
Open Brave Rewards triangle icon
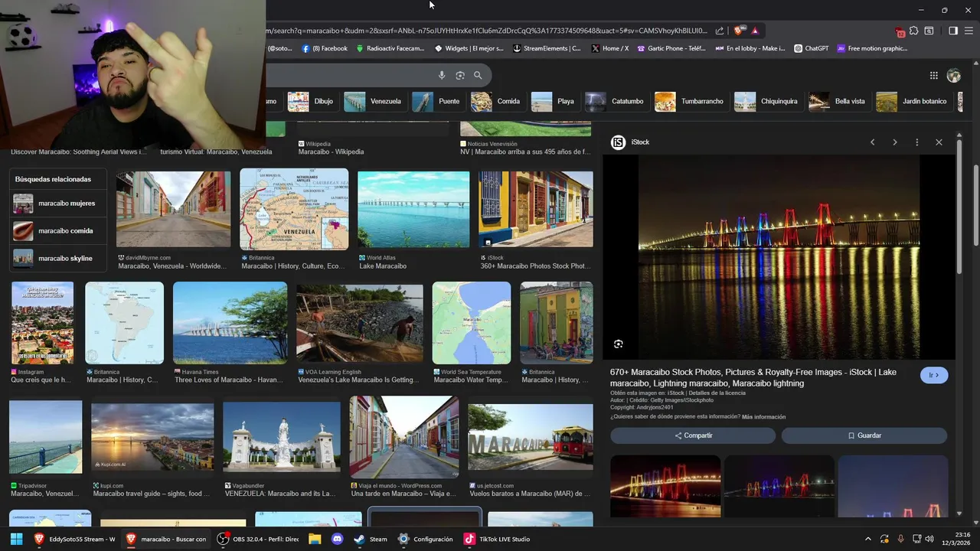[755, 31]
